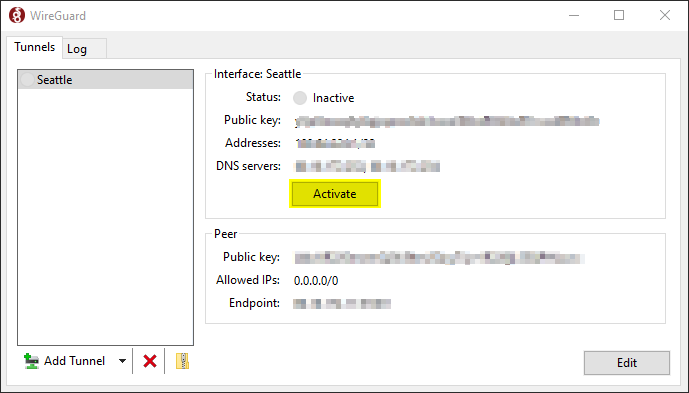Click the blurred Addresses value

pyautogui.click(x=335, y=143)
